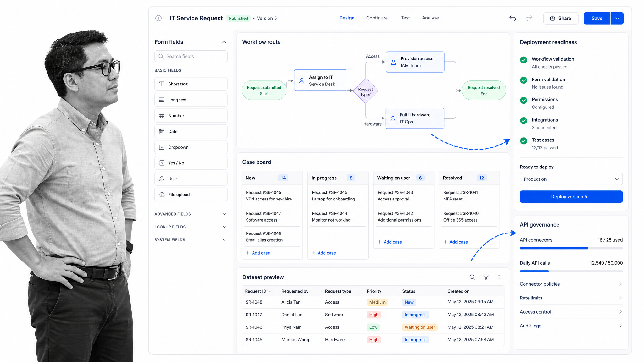Click the Test cases green check icon
This screenshot has height=362, width=644.
pos(524,141)
